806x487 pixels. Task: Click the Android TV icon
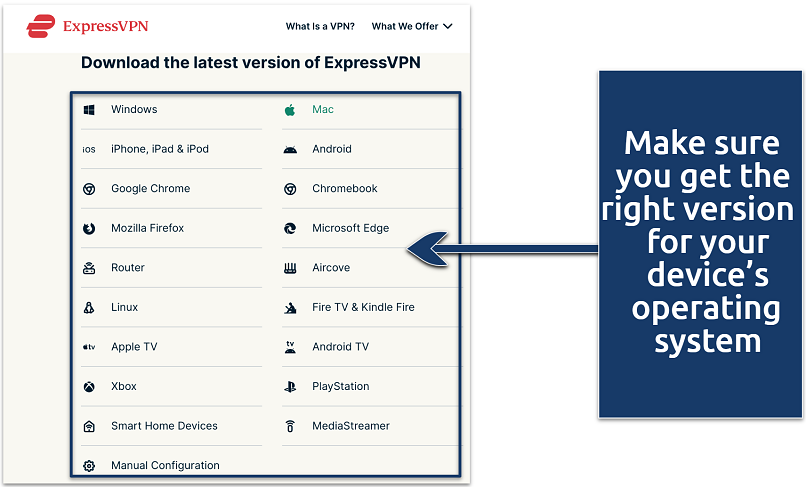click(x=290, y=347)
